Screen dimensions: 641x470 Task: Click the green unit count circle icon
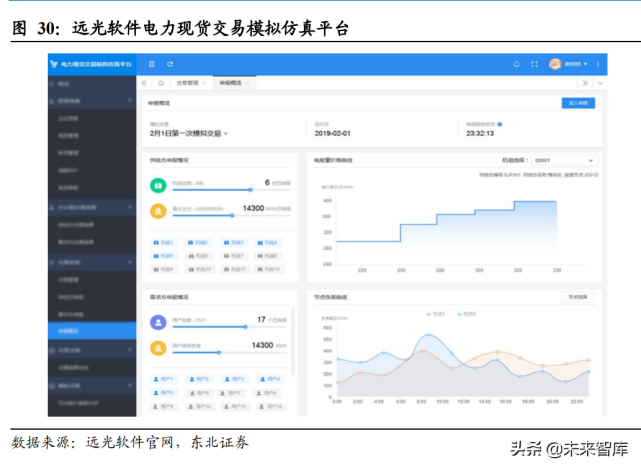(x=158, y=185)
